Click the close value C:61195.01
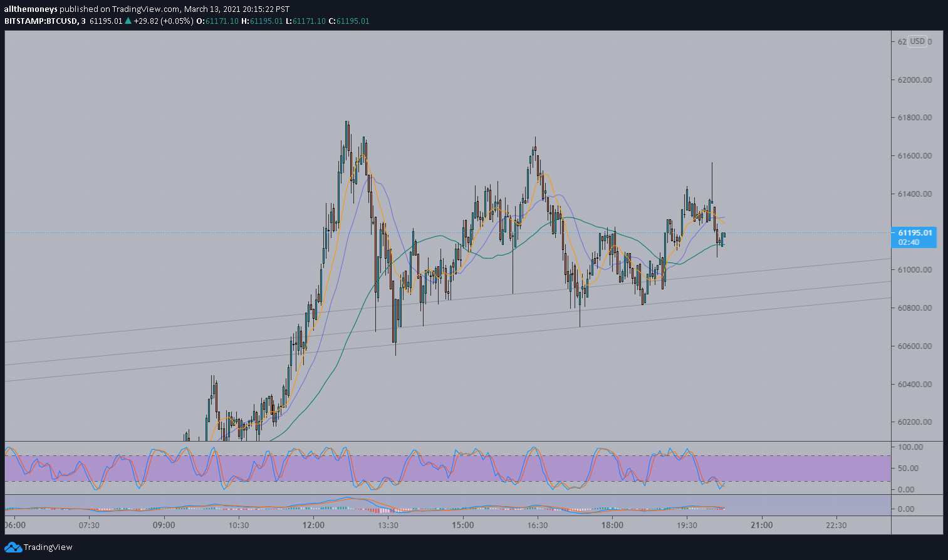Screen dimensions: 948x560 pos(348,21)
